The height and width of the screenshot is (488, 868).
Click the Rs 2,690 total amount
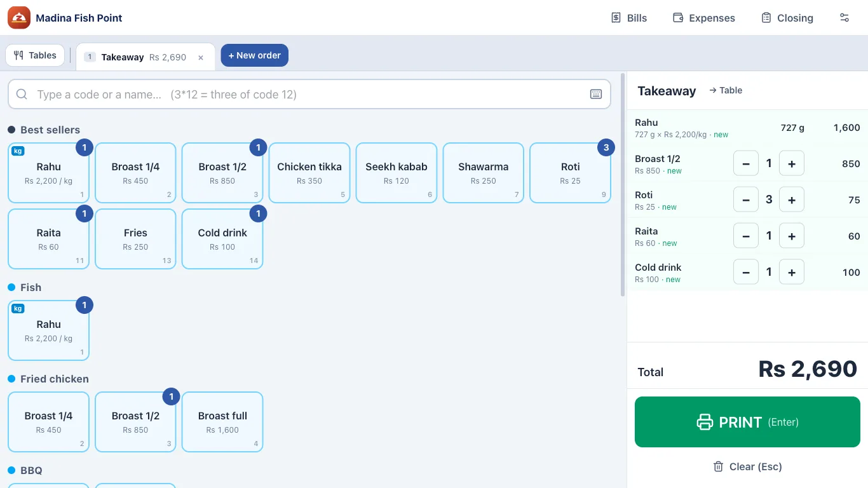coord(808,369)
